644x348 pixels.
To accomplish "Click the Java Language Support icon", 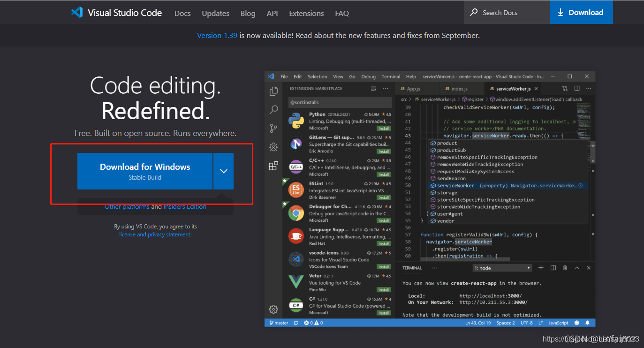I will coord(296,236).
